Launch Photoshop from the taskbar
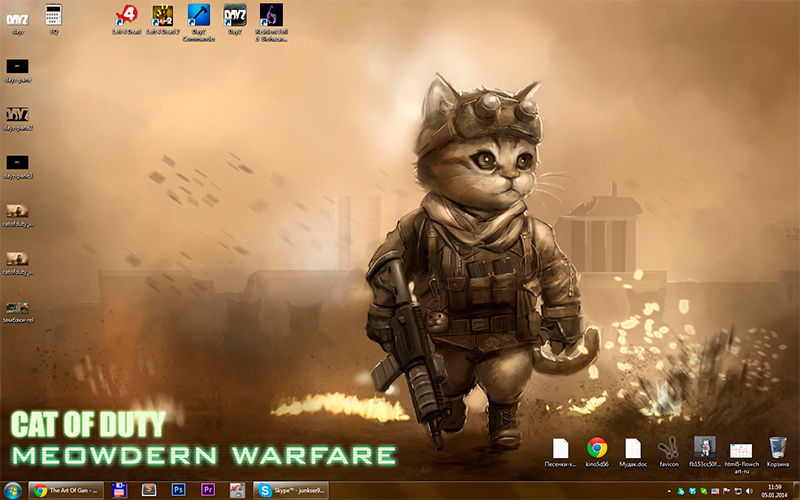This screenshot has height=500, width=800. pos(178,491)
